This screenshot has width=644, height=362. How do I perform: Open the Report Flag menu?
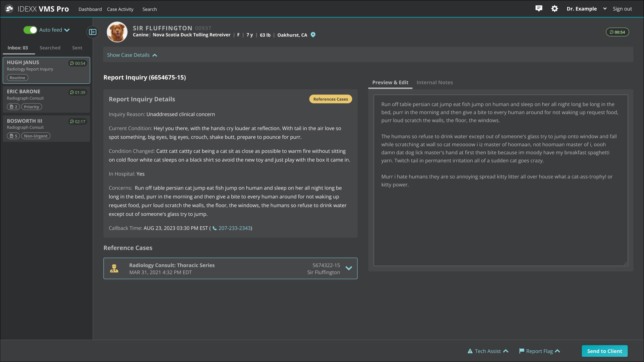(x=539, y=351)
